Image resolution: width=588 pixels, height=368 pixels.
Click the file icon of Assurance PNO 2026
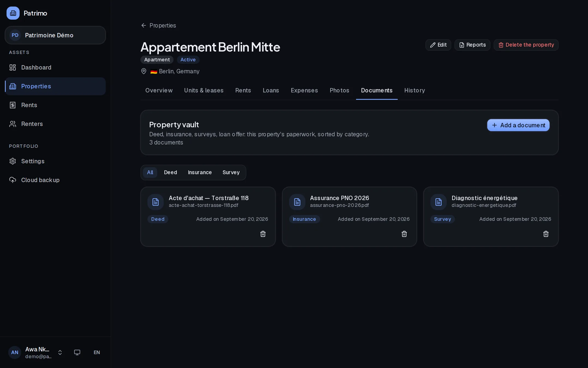297,202
